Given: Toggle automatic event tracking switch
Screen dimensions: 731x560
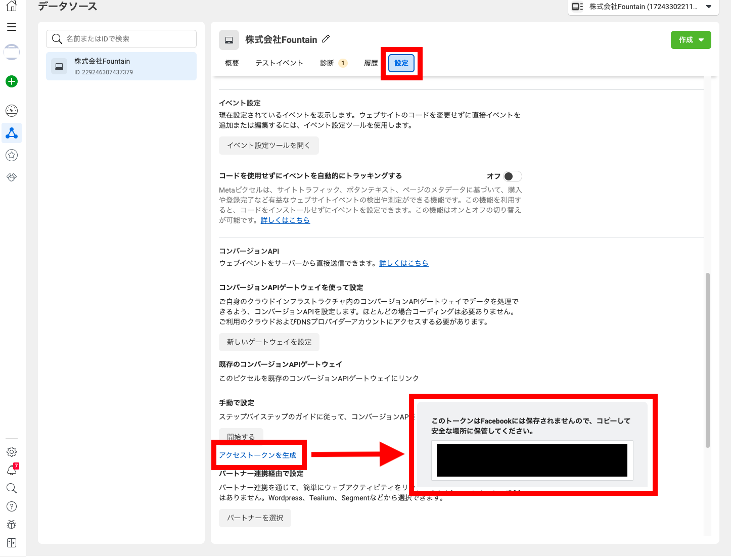Looking at the screenshot, I should [512, 176].
